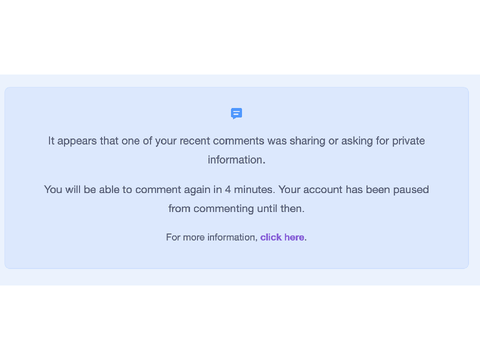This screenshot has width=480, height=360.
Task: Select the private information warning paragraph
Action: pos(236,150)
